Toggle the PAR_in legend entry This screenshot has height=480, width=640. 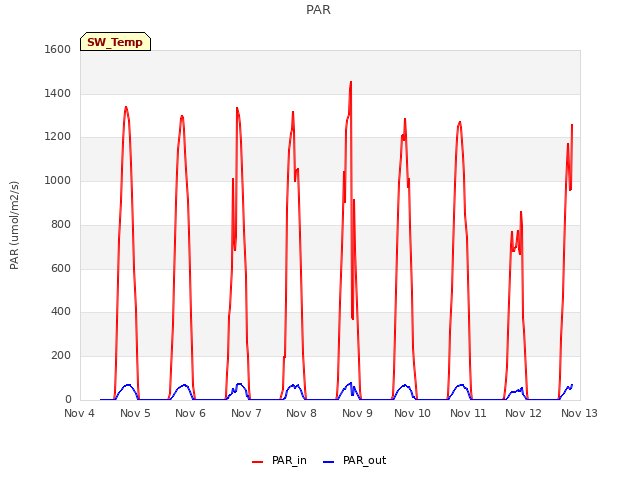[279, 461]
